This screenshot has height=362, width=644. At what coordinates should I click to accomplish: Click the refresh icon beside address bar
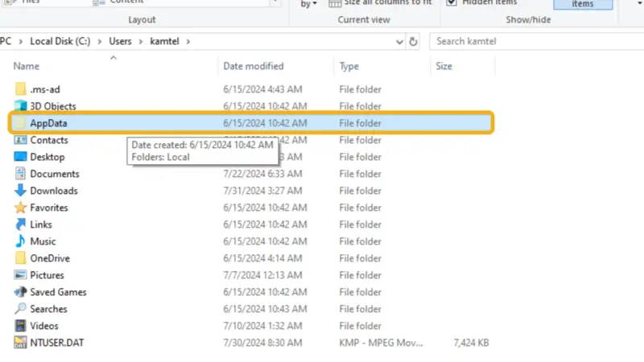tap(413, 42)
